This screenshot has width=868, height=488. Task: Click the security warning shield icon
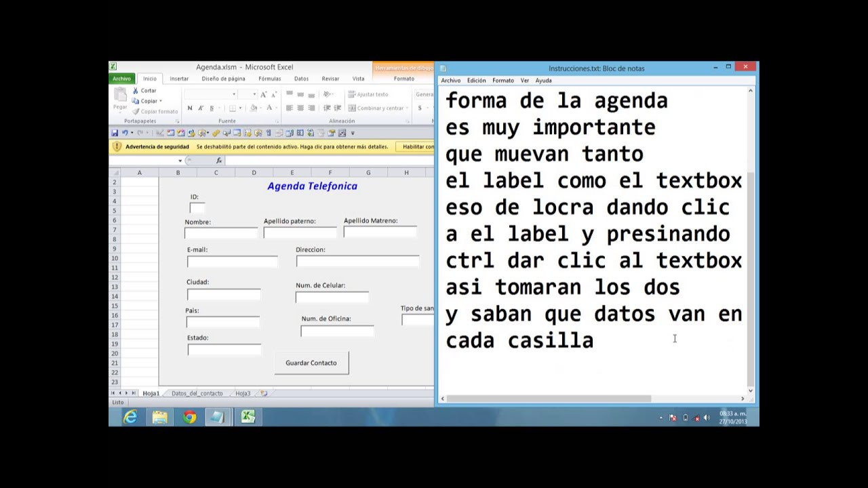click(x=117, y=146)
